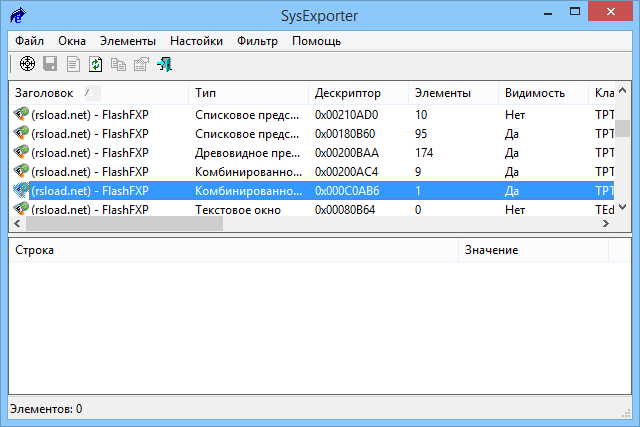
Task: Select the descriptor cell 0x00210AD0
Action: point(346,115)
